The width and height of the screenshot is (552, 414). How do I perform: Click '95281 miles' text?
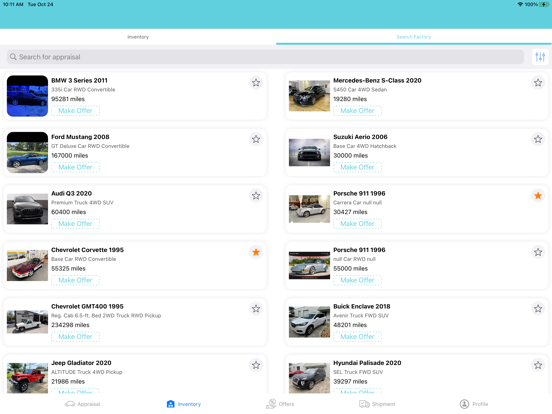(68, 99)
